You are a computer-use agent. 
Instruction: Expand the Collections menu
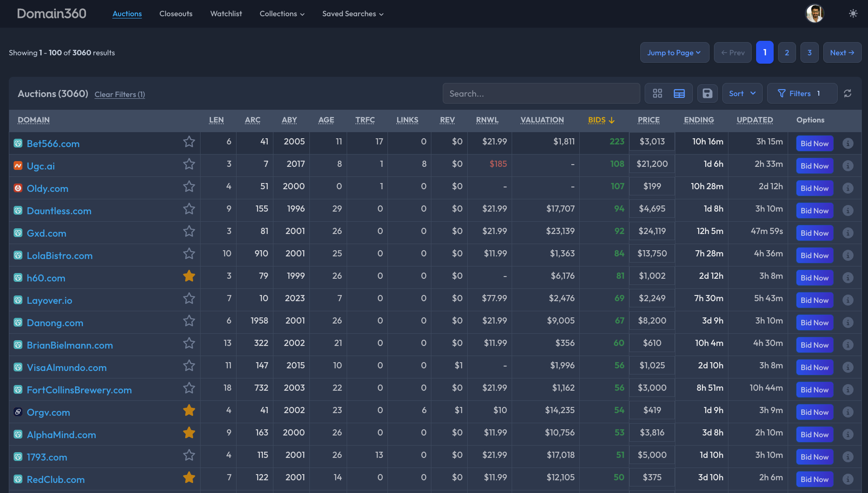[x=282, y=14]
